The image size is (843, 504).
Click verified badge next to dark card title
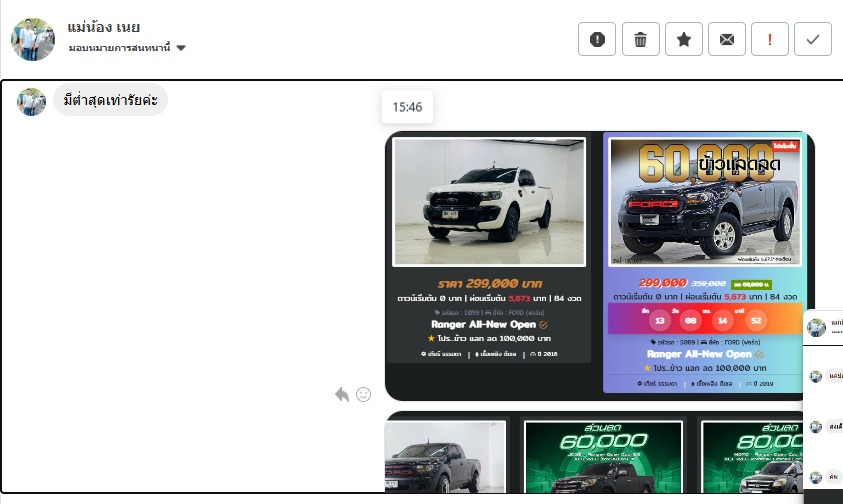click(x=543, y=325)
